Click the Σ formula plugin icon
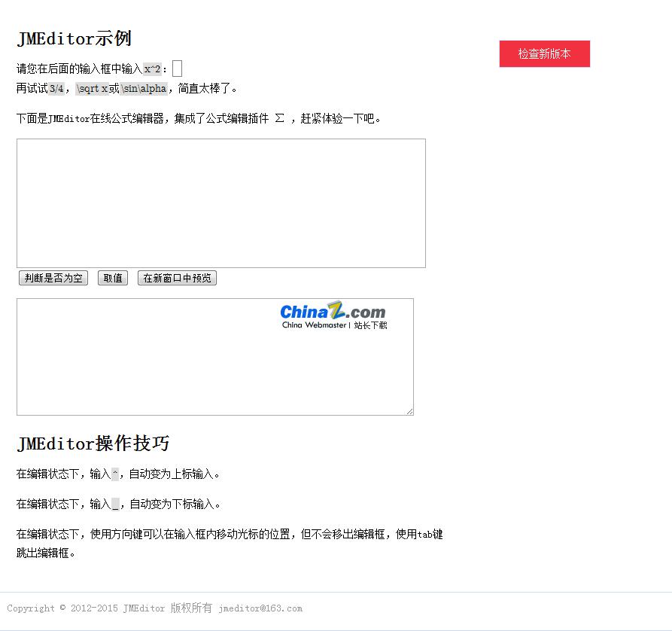Viewport: 672px width, 631px height. (279, 118)
